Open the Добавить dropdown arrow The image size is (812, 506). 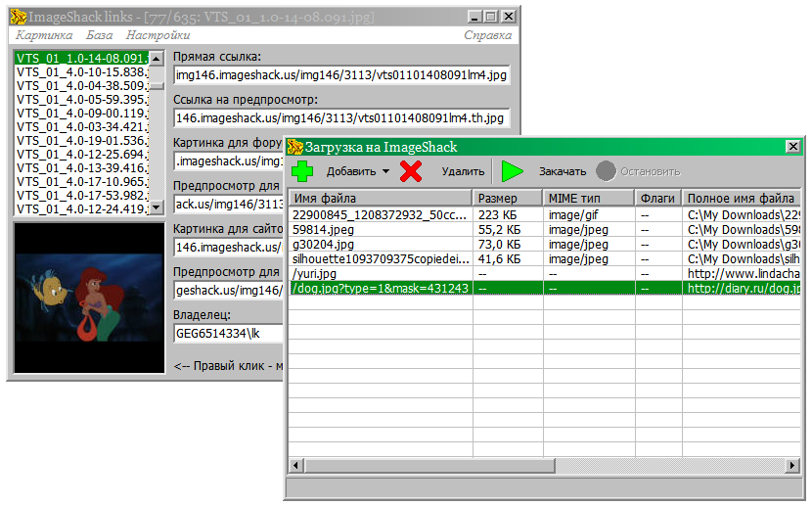385,171
